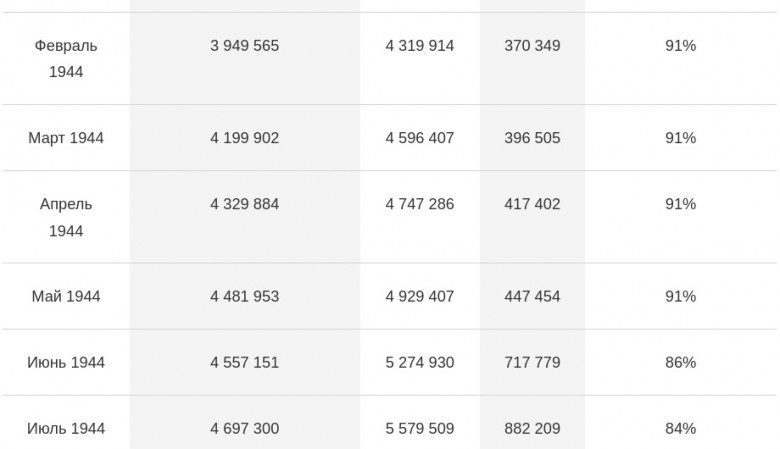This screenshot has width=780, height=449.
Task: Click the 447 454 cell
Action: (532, 296)
